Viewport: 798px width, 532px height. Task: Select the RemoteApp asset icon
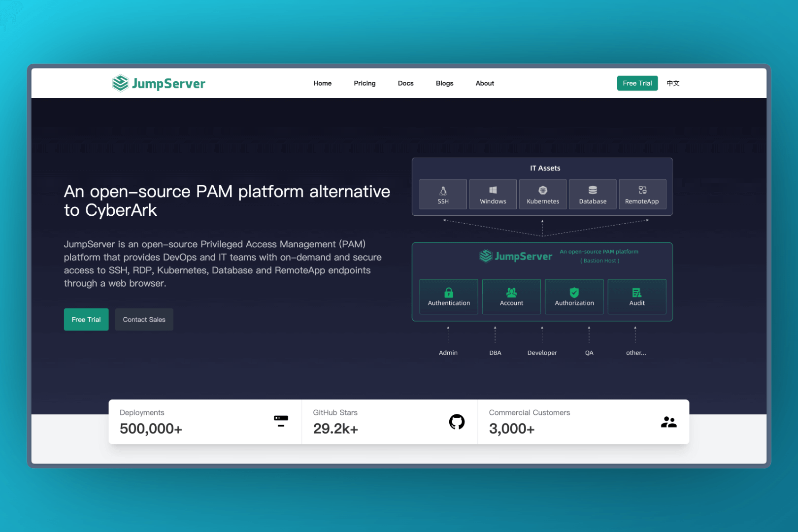pyautogui.click(x=642, y=190)
